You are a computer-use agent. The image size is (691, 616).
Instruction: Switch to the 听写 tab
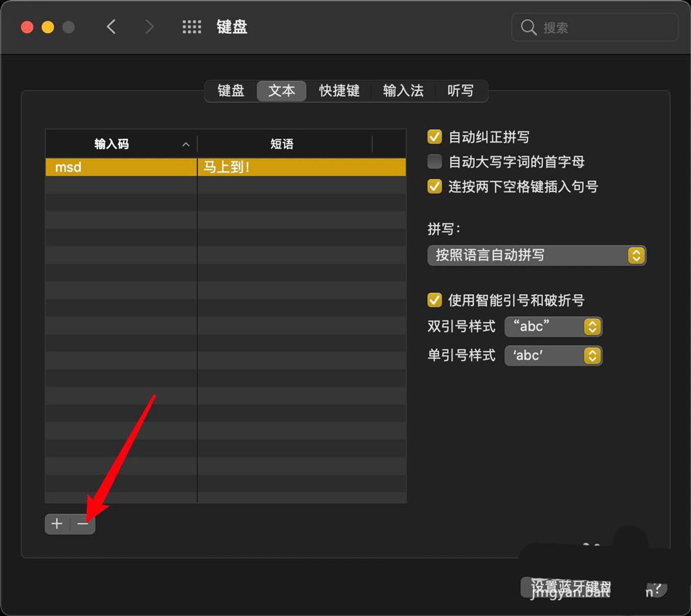[x=460, y=90]
